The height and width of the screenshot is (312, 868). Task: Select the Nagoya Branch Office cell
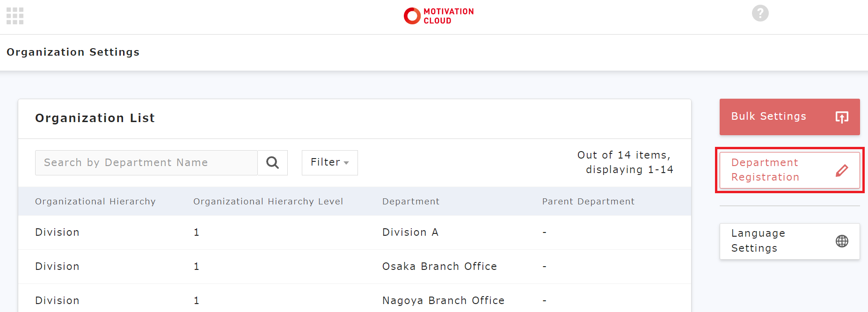click(x=443, y=301)
